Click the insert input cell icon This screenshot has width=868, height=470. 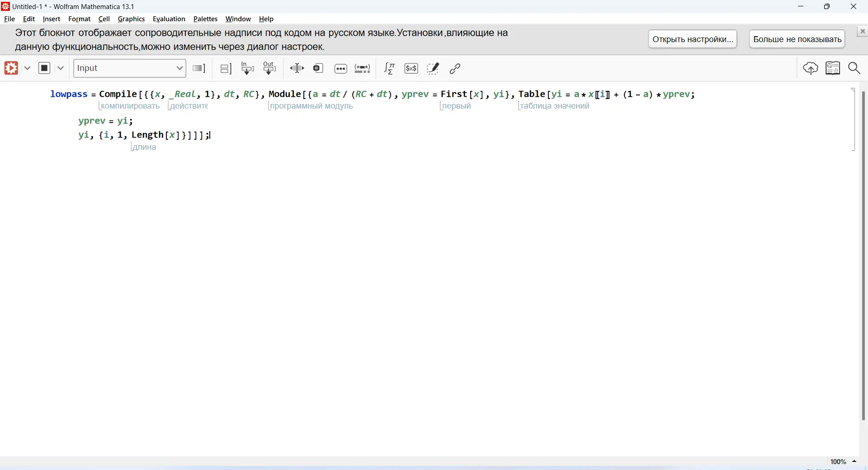[x=248, y=68]
